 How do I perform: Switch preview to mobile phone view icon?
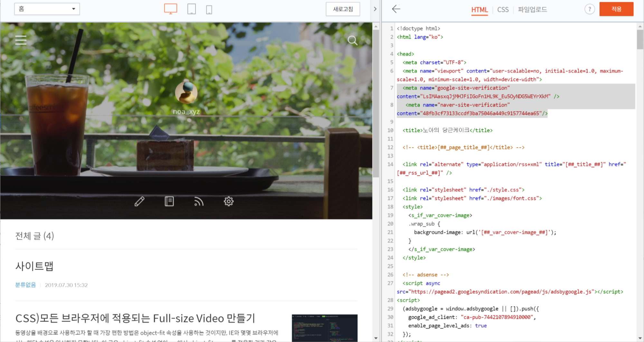(209, 10)
